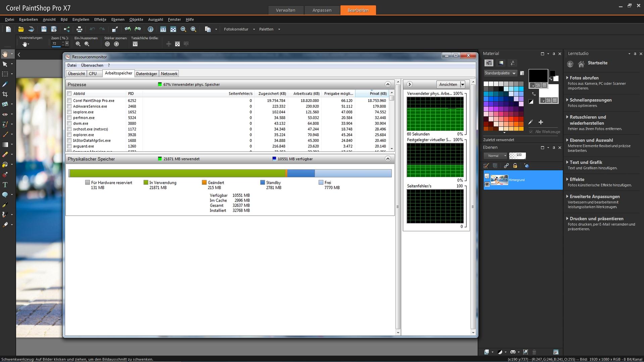Open the Ansichten dropdown arrow
Image resolution: width=644 pixels, height=362 pixels.
(462, 85)
